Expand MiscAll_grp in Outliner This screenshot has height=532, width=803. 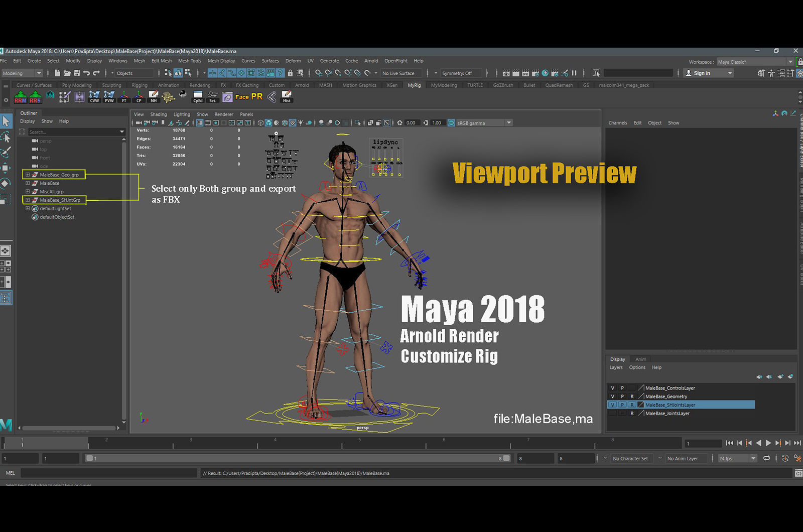coord(28,192)
